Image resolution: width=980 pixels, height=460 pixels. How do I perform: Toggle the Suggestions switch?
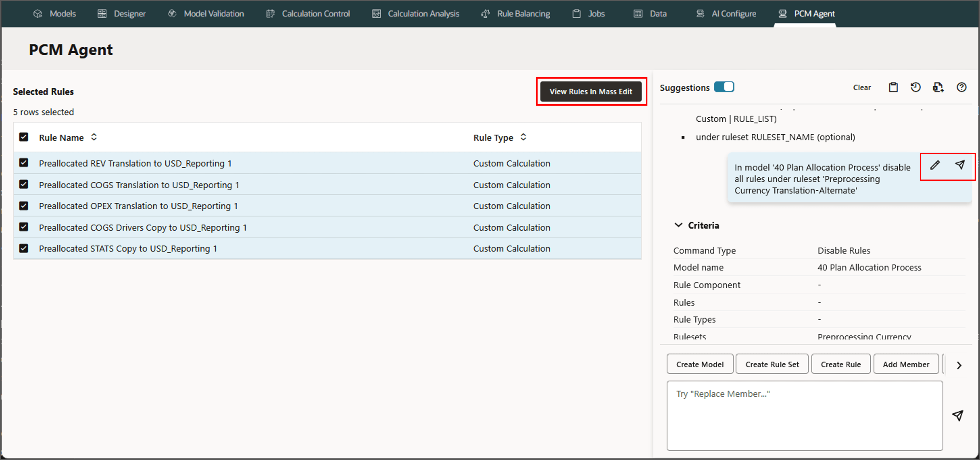[724, 87]
